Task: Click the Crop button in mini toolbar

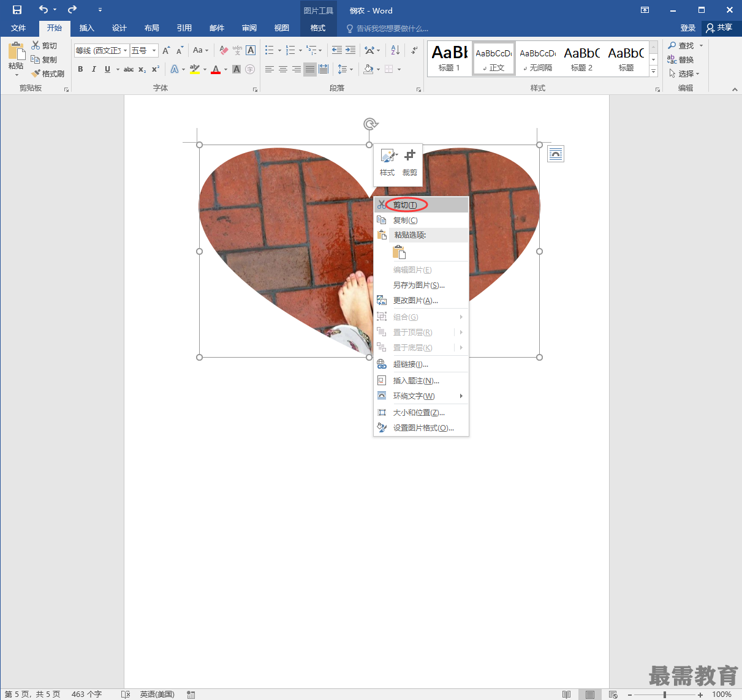Action: coord(410,162)
